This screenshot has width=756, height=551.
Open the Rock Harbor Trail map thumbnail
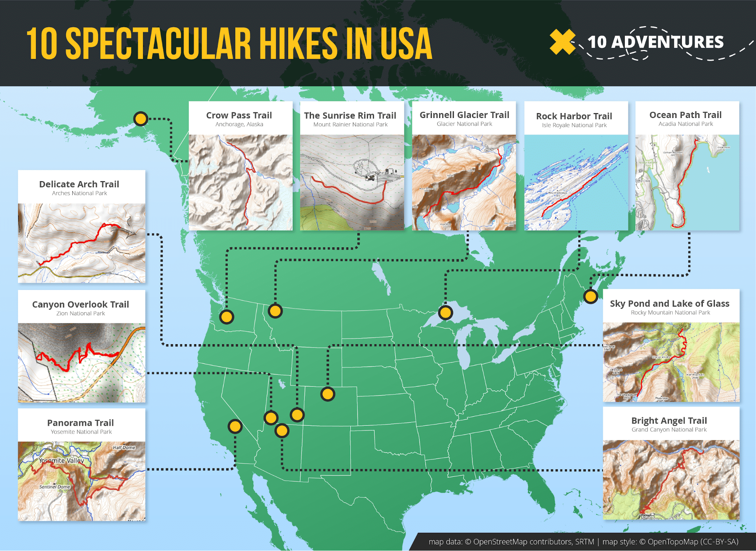pyautogui.click(x=576, y=182)
